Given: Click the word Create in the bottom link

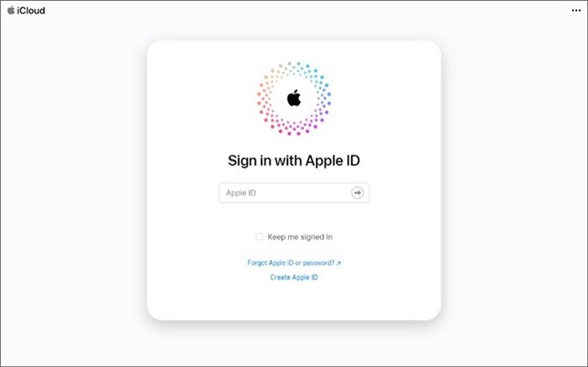Looking at the screenshot, I should 280,277.
